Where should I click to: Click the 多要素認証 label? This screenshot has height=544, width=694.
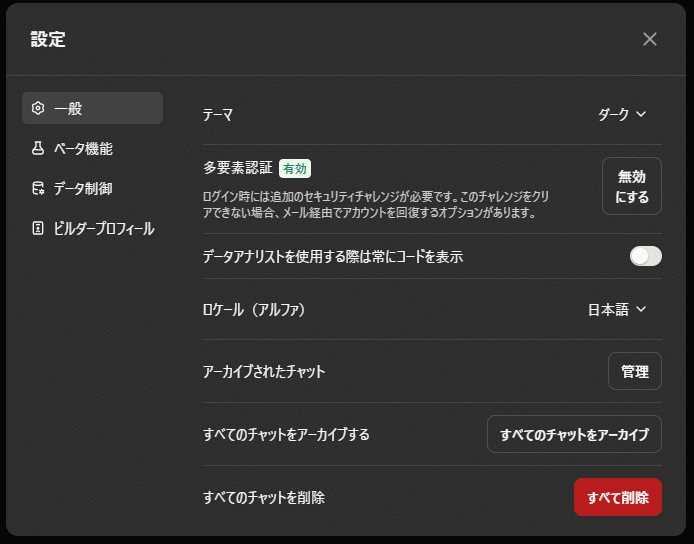[x=238, y=168]
